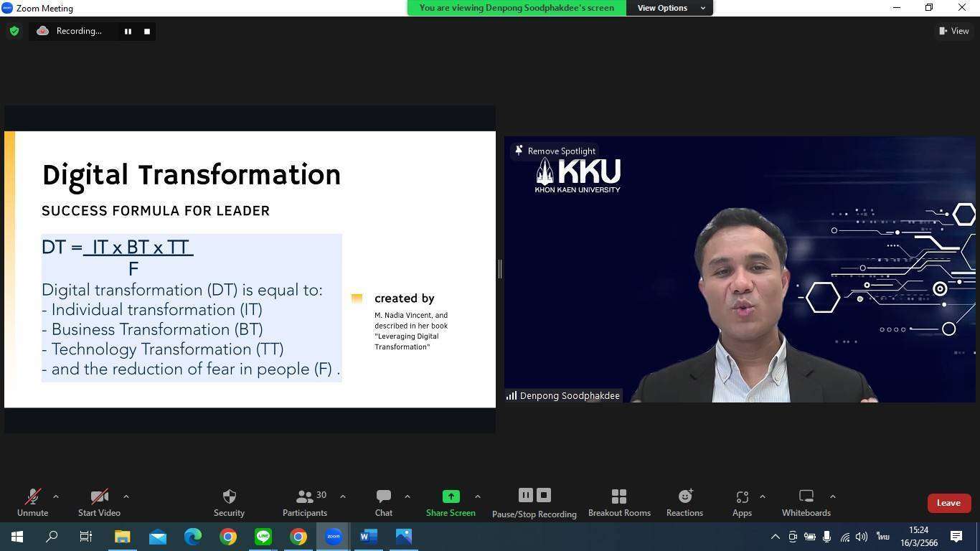
Task: Expand the Apps options caret
Action: (762, 496)
